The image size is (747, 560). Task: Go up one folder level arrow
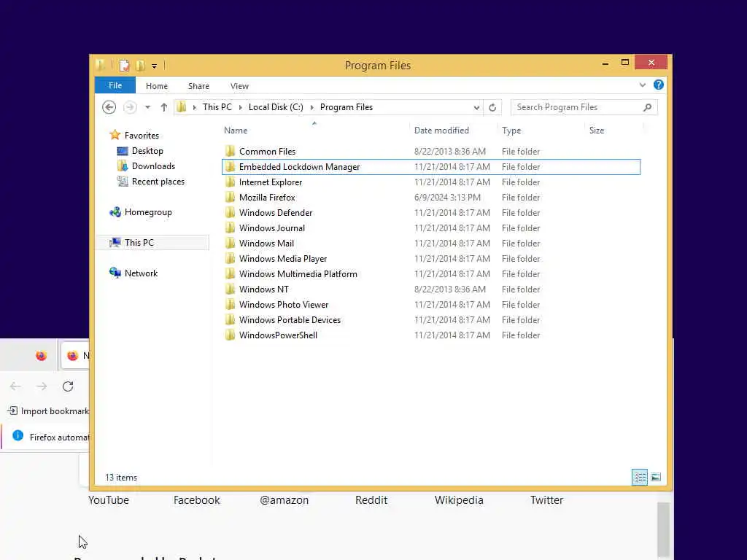tap(164, 107)
